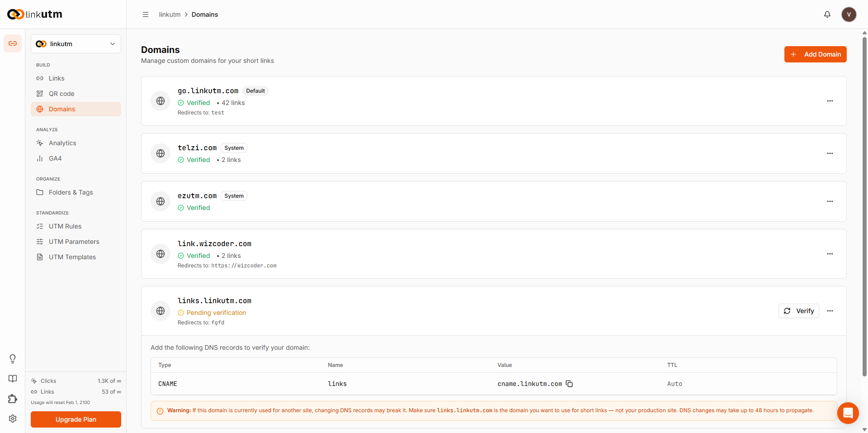Open the puzzle-piece integrations icon

[x=13, y=399]
